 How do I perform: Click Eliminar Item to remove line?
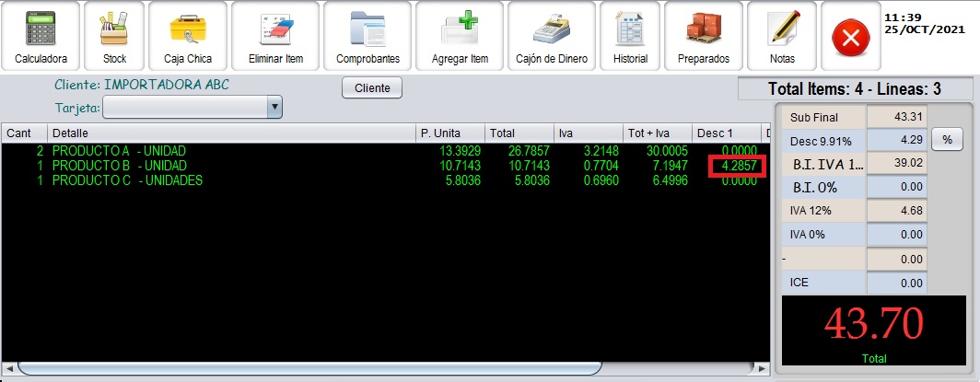(x=275, y=37)
